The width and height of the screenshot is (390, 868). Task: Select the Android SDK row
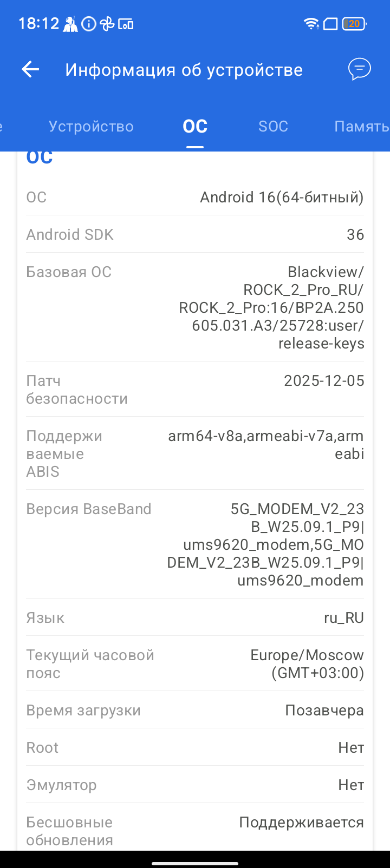[x=195, y=234]
